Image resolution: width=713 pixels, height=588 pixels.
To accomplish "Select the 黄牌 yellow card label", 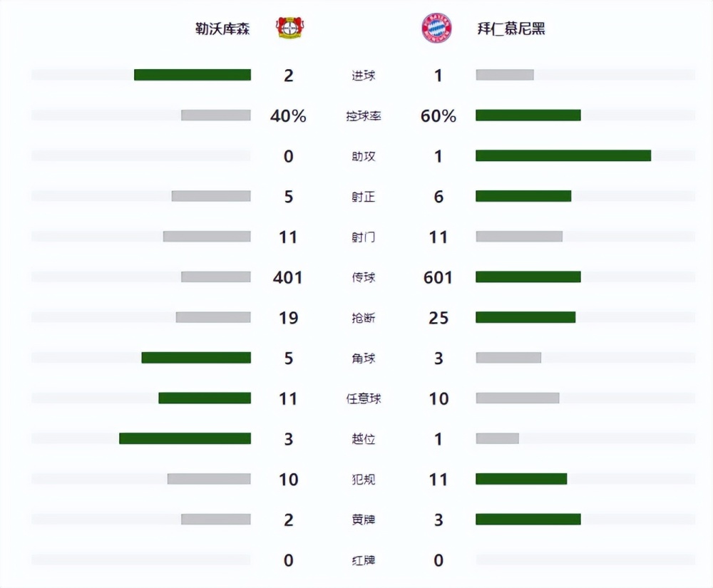I will 364,520.
